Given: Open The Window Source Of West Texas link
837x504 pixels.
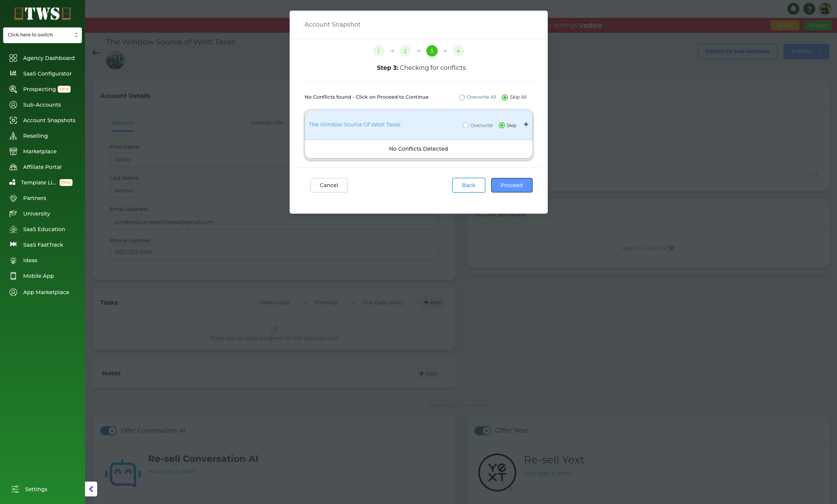Looking at the screenshot, I should (x=355, y=124).
